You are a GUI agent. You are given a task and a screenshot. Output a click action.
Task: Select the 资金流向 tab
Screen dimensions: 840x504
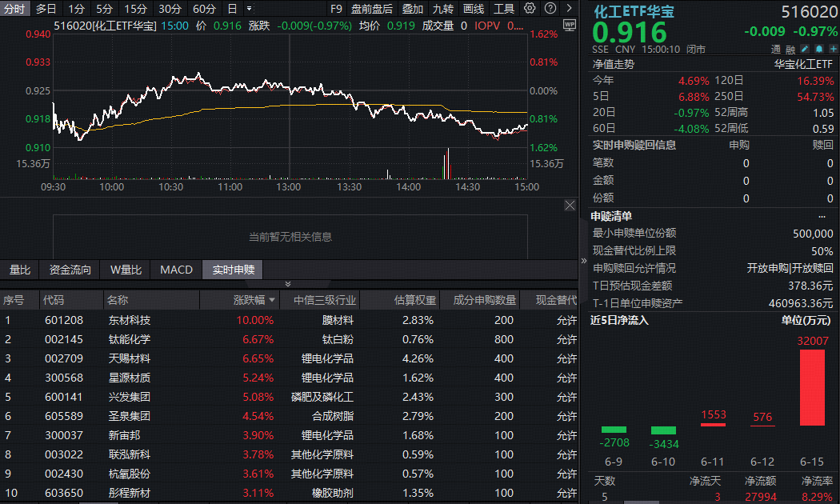[x=70, y=270]
